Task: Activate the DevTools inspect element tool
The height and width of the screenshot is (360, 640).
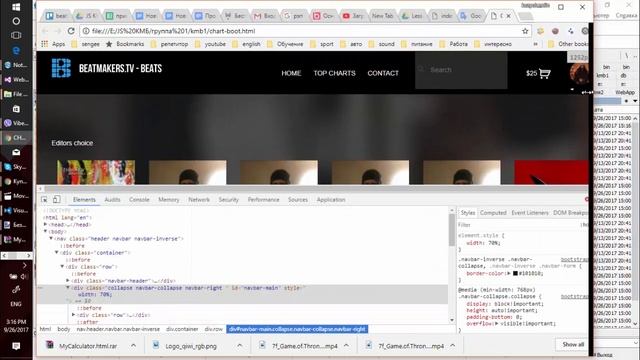Action: [44, 200]
